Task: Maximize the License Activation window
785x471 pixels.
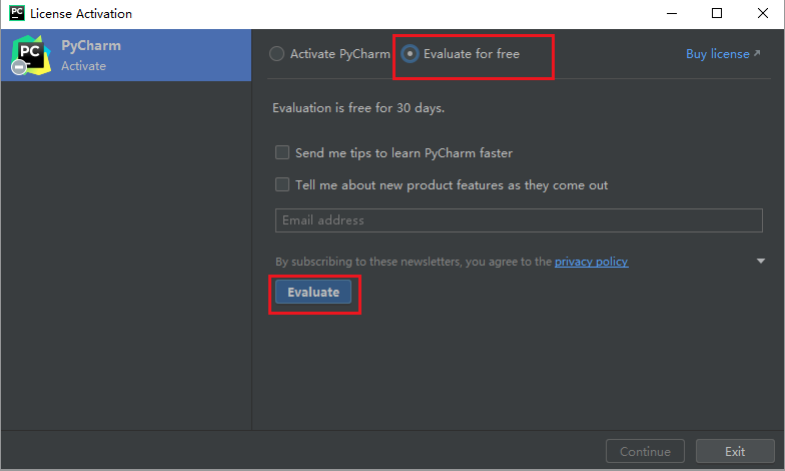Action: (x=717, y=14)
